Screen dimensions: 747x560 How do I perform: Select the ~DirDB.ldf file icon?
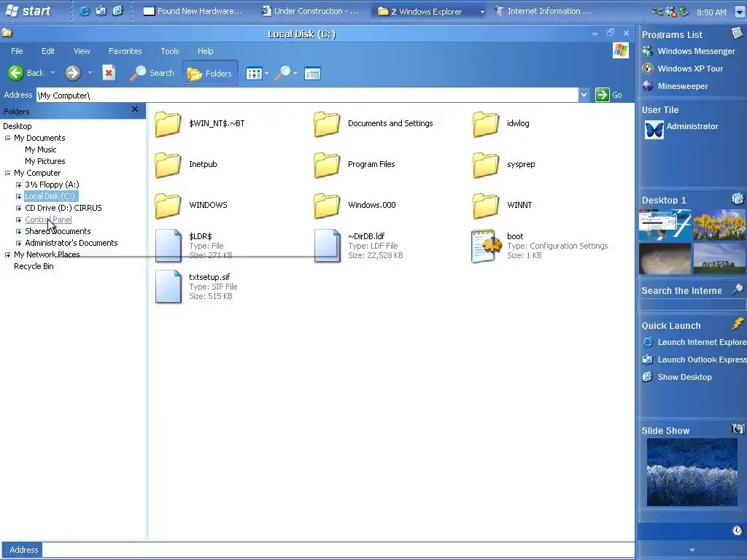pyautogui.click(x=328, y=245)
